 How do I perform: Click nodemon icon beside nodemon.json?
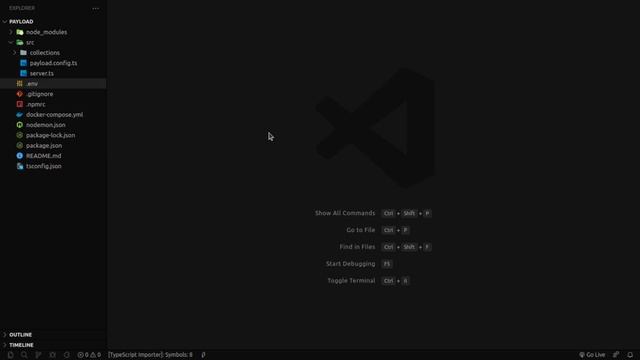click(x=20, y=125)
